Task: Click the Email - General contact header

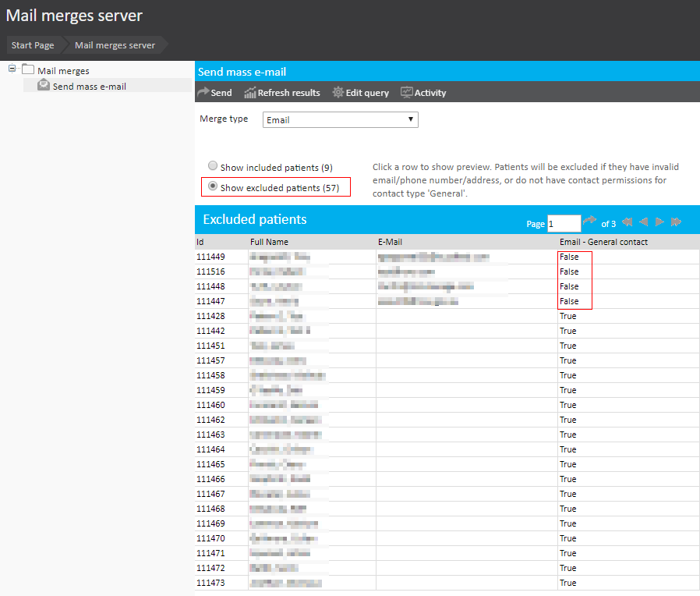Action: tap(603, 242)
